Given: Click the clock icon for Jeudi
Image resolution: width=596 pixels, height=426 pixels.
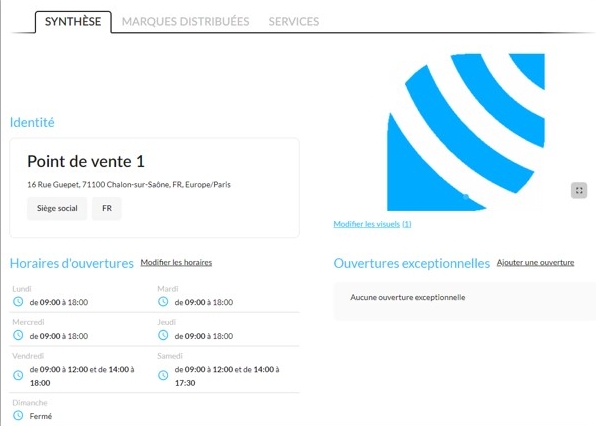Looking at the screenshot, I should pyautogui.click(x=163, y=335).
